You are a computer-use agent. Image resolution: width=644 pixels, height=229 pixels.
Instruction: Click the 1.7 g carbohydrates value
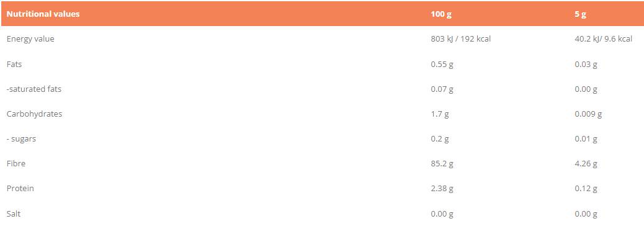(440, 114)
